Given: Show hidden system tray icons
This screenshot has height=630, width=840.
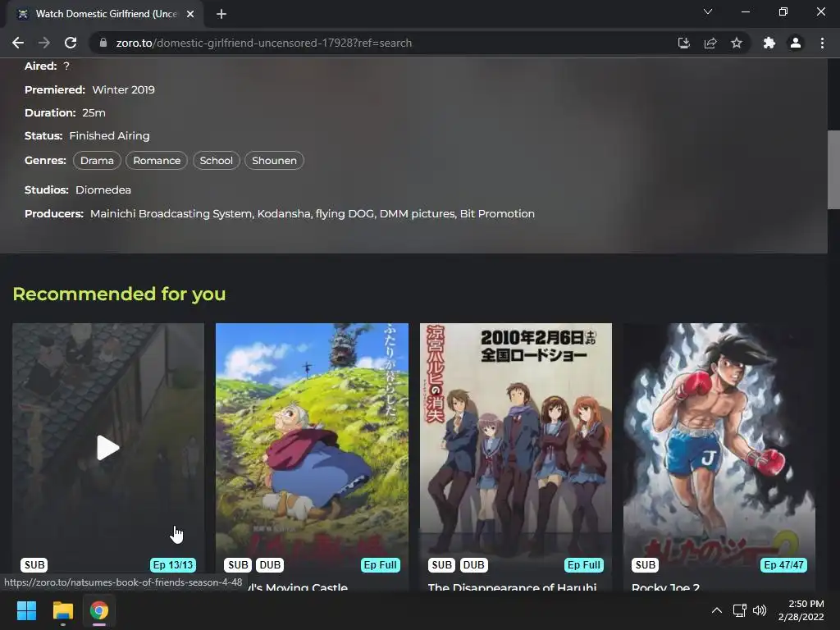Looking at the screenshot, I should (x=717, y=610).
